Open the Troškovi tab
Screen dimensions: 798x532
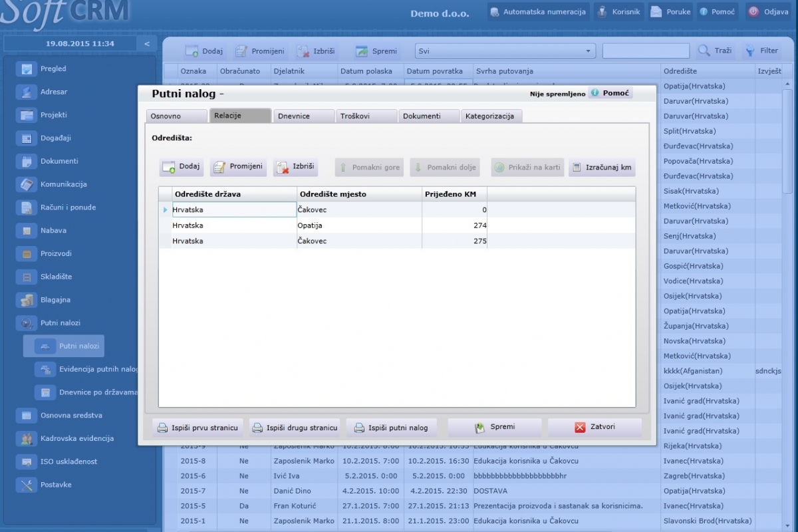click(x=366, y=116)
